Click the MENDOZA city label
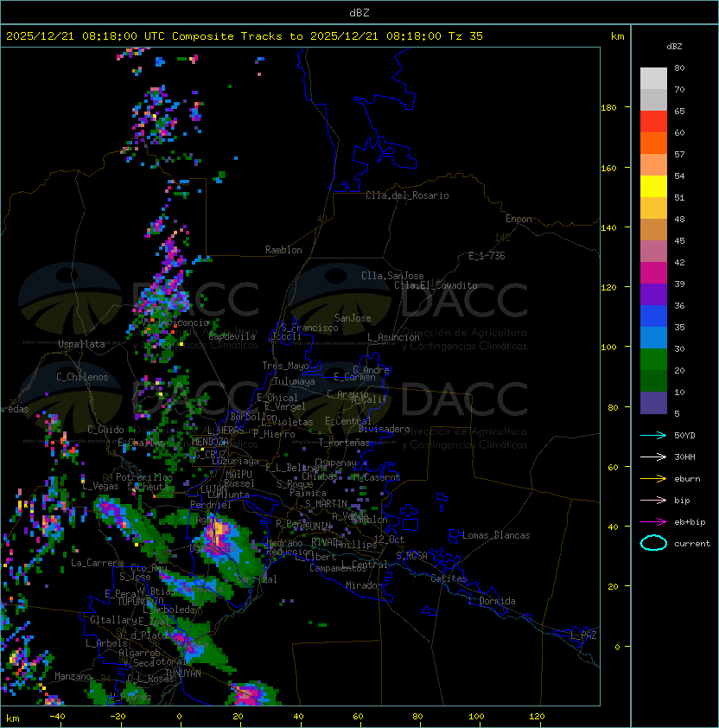 pos(210,442)
